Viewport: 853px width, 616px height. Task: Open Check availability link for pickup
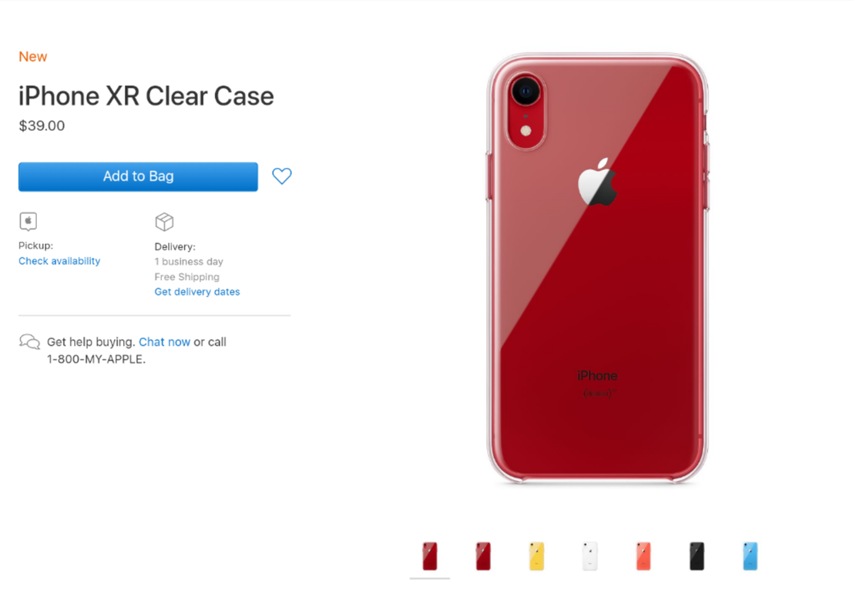pyautogui.click(x=59, y=261)
